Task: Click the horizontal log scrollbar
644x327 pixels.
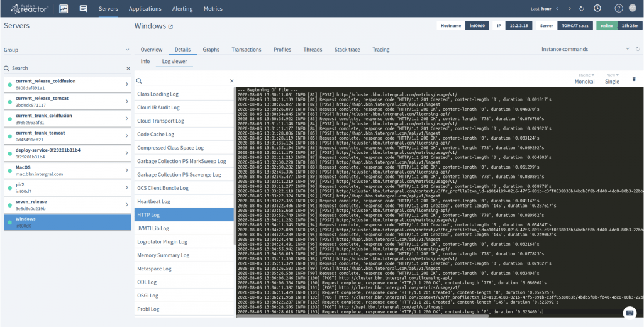Action: coord(363,316)
